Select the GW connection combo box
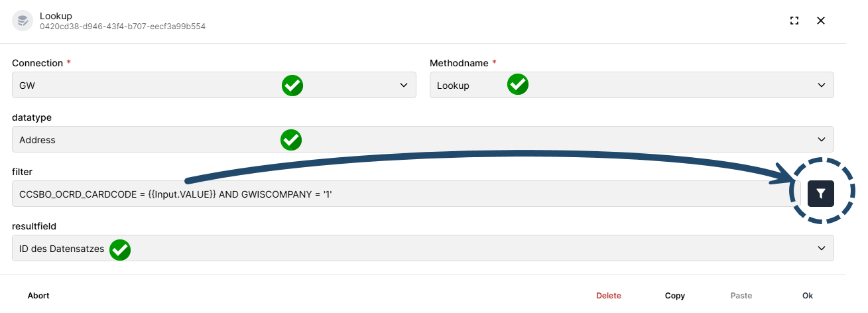Screen dimensions: 868x313 pyautogui.click(x=214, y=85)
